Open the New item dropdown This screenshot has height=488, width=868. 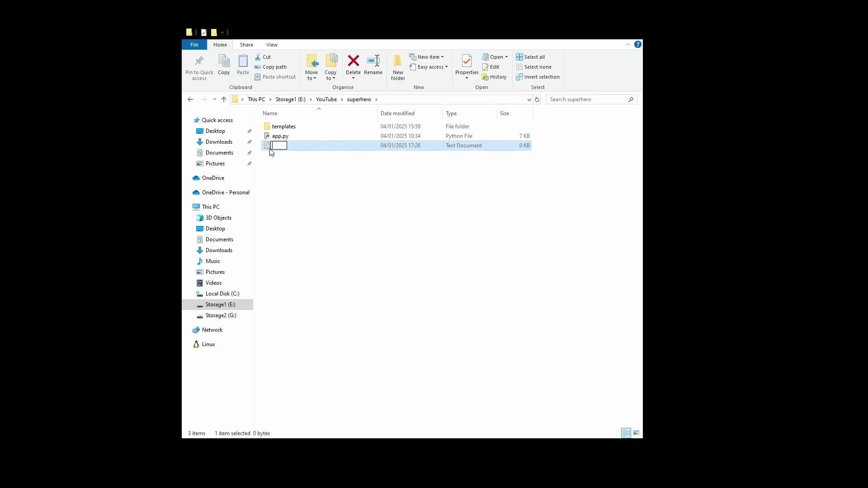click(427, 57)
